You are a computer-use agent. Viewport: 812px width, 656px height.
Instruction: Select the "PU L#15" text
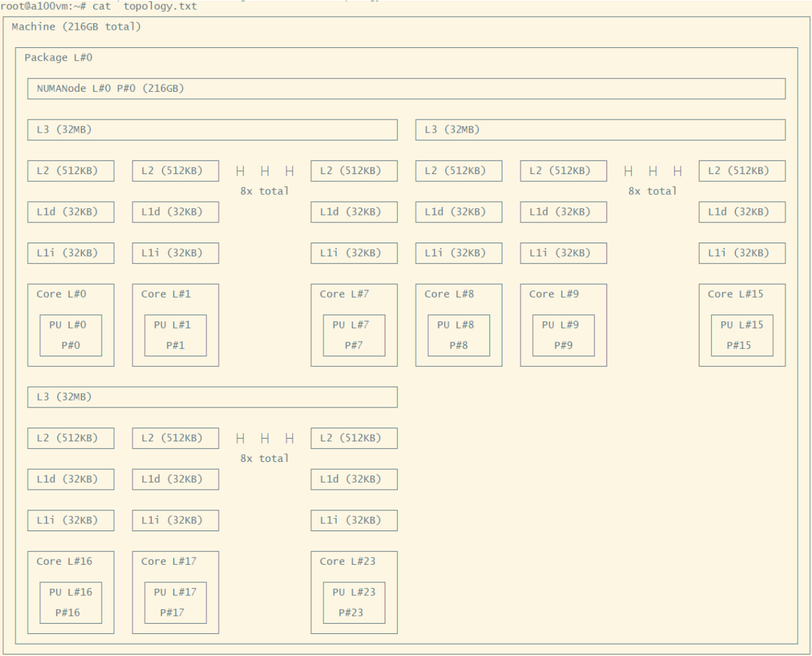742,325
